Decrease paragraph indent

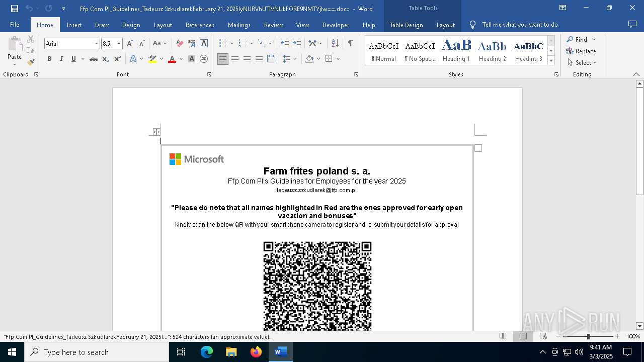(285, 44)
